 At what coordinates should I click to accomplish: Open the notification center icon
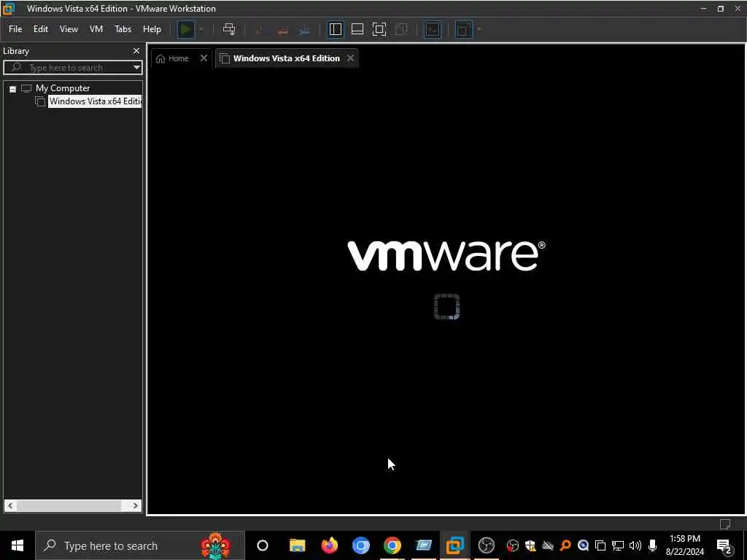pyautogui.click(x=724, y=546)
